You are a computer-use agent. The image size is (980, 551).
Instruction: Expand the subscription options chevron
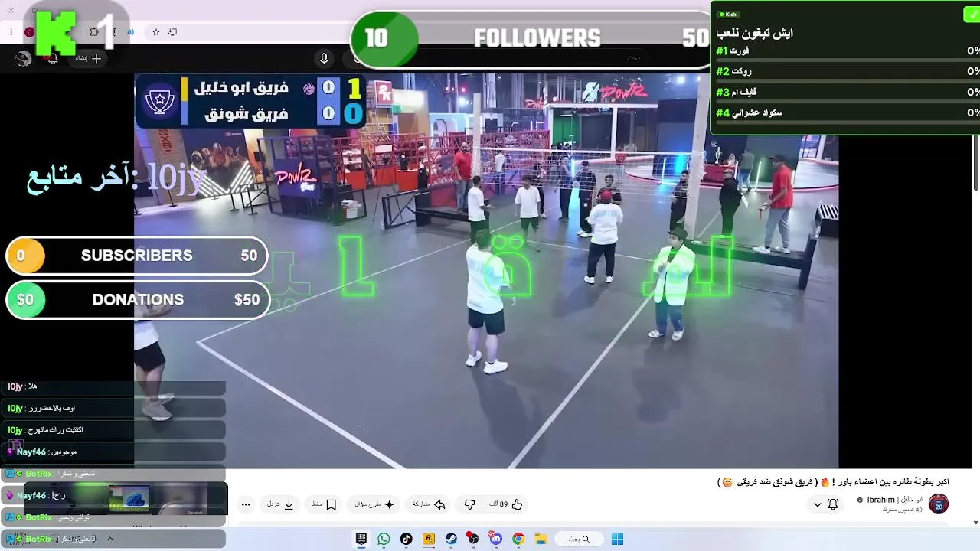817,504
